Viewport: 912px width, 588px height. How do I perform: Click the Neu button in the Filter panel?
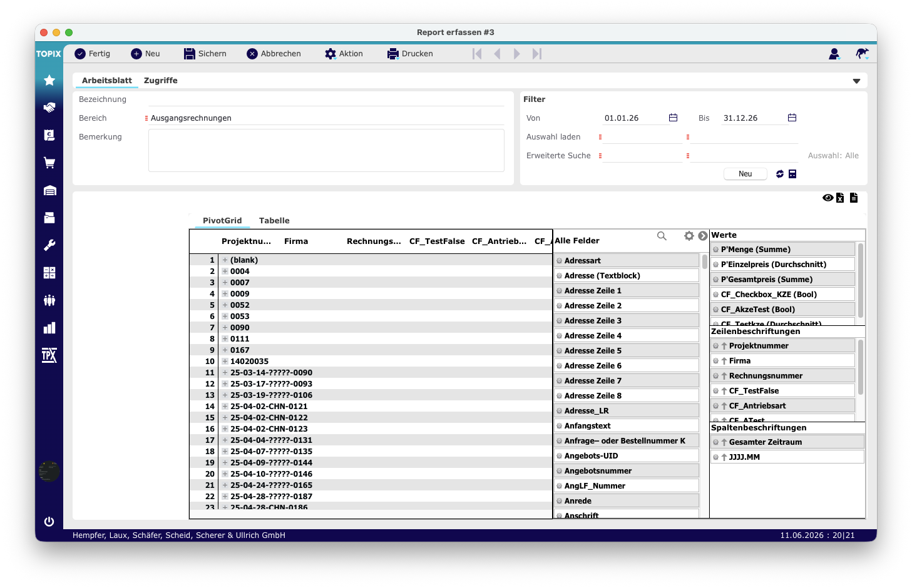[745, 174]
